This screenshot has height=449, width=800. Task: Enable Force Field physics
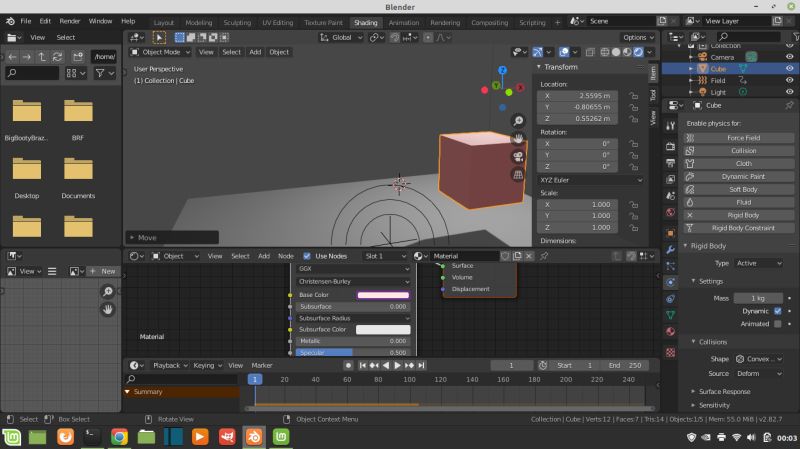[x=739, y=138]
